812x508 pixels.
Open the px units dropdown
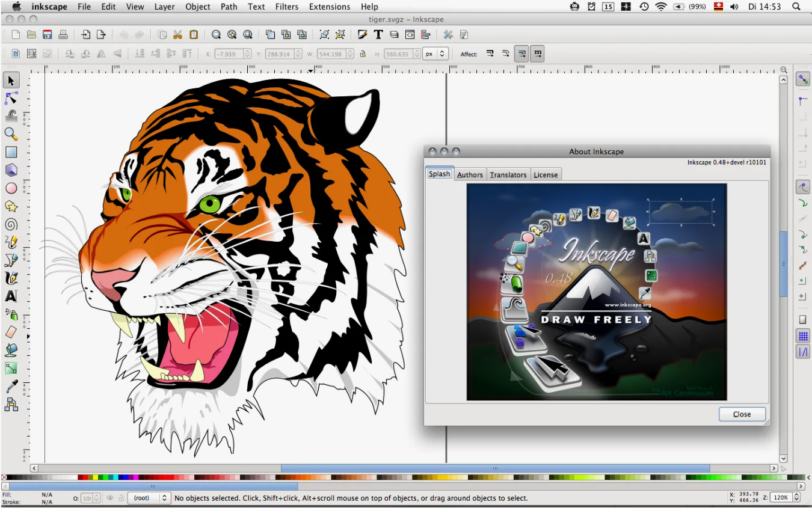[435, 54]
